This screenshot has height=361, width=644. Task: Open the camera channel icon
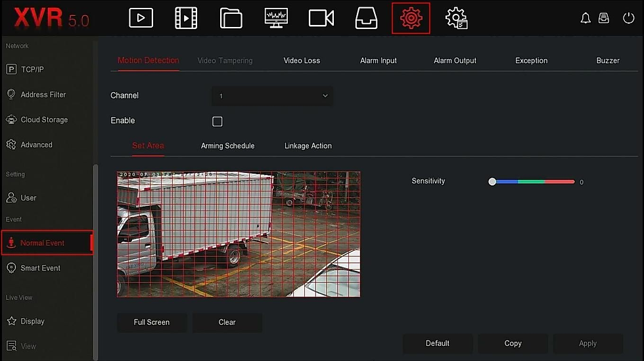321,18
